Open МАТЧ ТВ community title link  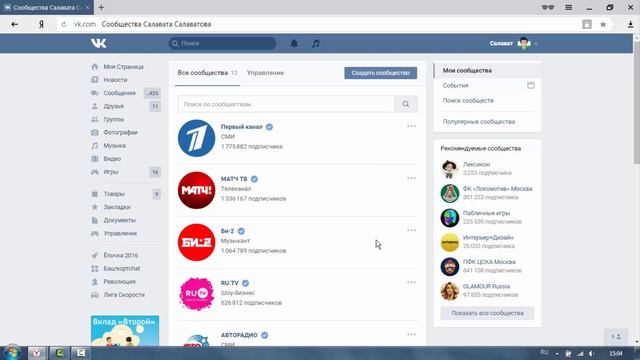point(234,179)
